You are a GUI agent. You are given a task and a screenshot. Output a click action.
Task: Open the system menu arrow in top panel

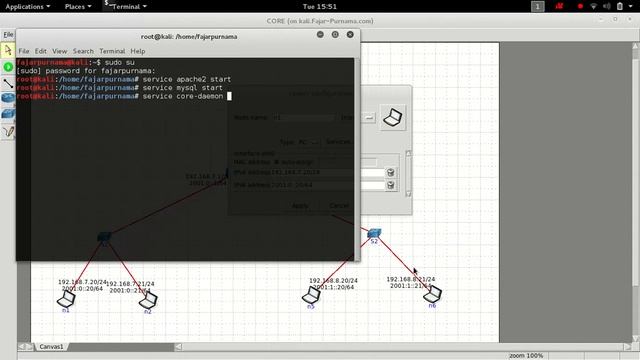tap(631, 7)
